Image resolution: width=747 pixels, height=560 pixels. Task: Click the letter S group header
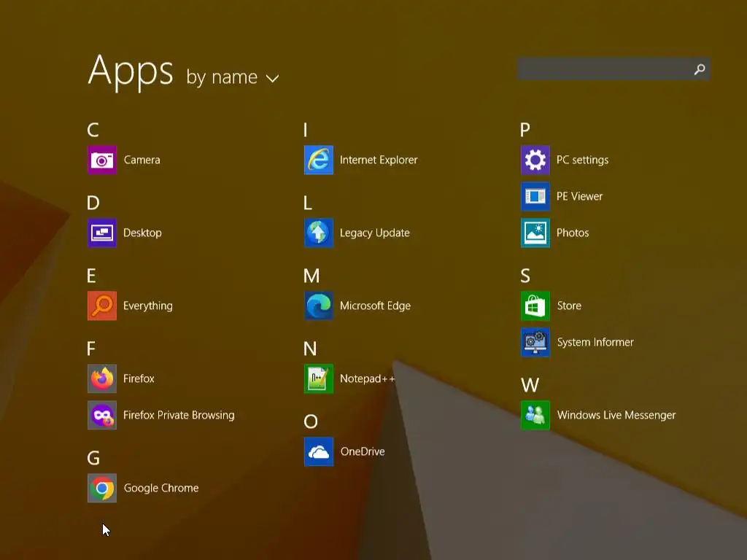click(525, 276)
